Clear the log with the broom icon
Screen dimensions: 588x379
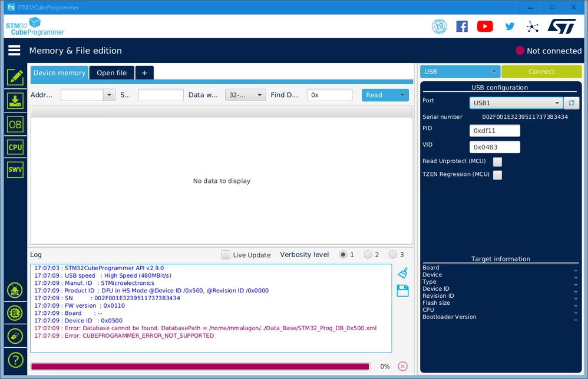403,273
